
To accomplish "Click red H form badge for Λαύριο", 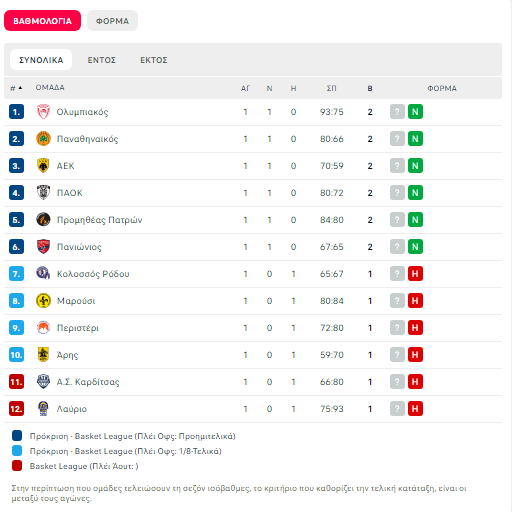I will (x=415, y=409).
